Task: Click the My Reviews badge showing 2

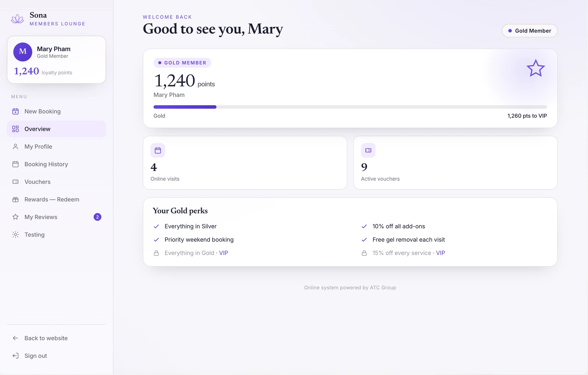Action: click(97, 217)
